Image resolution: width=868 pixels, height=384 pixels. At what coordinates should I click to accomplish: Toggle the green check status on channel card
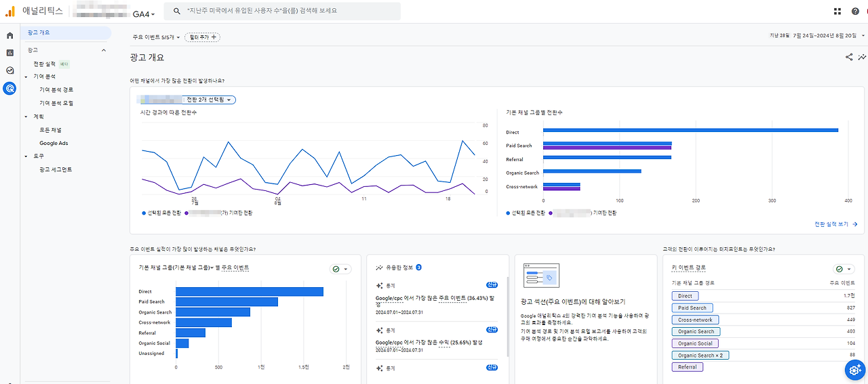pyautogui.click(x=340, y=269)
